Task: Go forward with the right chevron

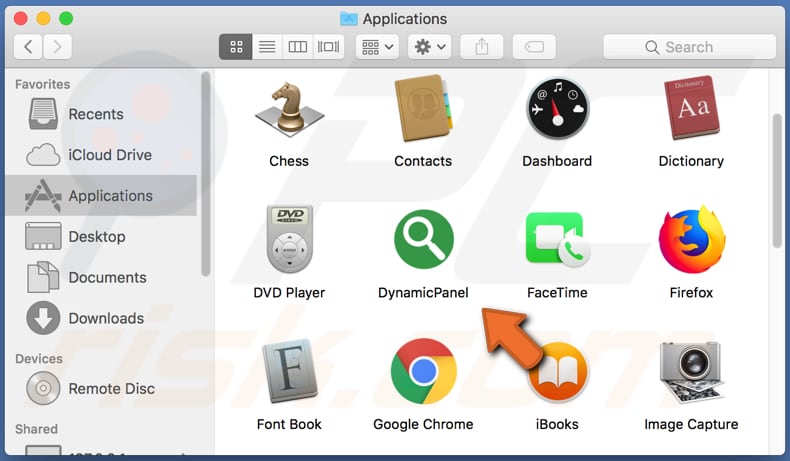Action: pyautogui.click(x=57, y=47)
